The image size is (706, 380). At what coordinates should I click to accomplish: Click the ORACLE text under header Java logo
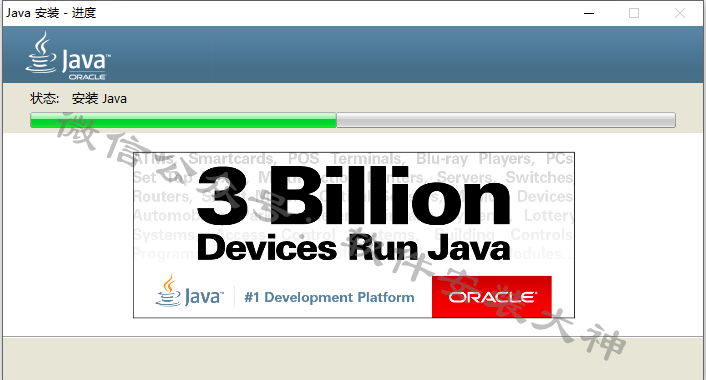pos(87,77)
